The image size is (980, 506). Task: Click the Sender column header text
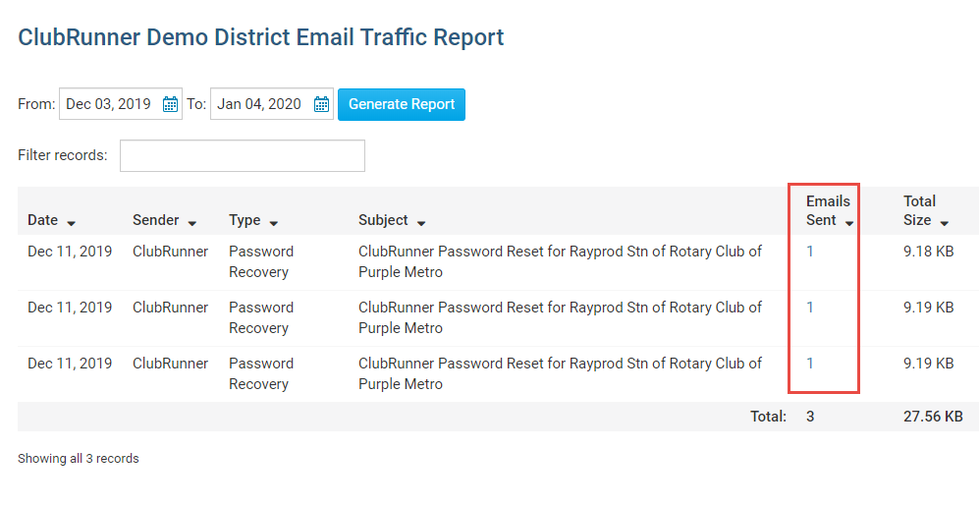point(156,220)
